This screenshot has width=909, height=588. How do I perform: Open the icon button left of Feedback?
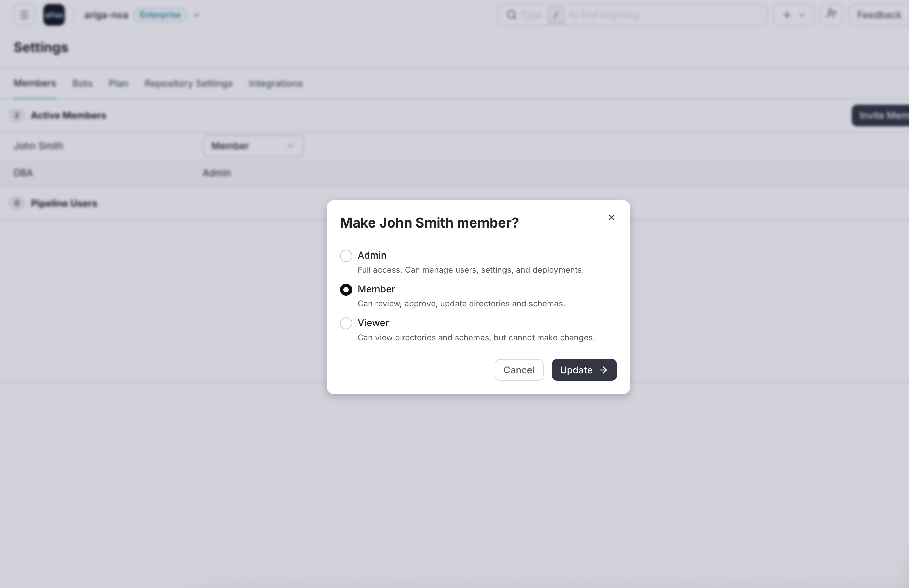pyautogui.click(x=831, y=15)
